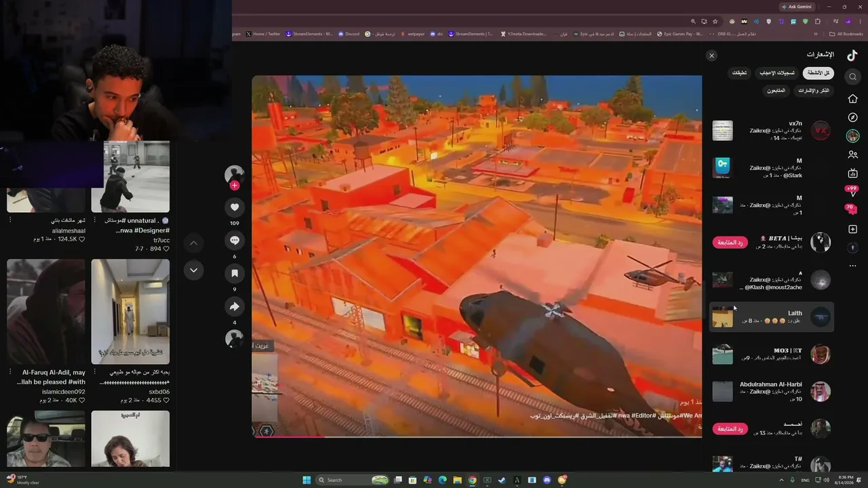Bookmark this page with the star icon
This screenshot has width=868, height=488.
[x=715, y=22]
